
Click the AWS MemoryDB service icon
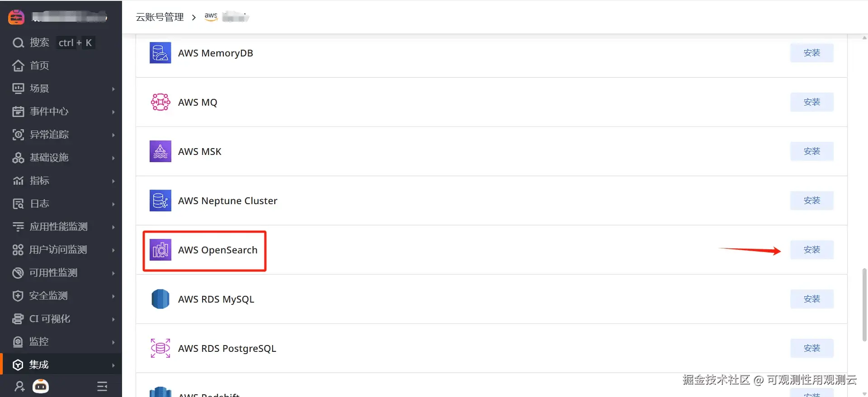[x=160, y=53]
